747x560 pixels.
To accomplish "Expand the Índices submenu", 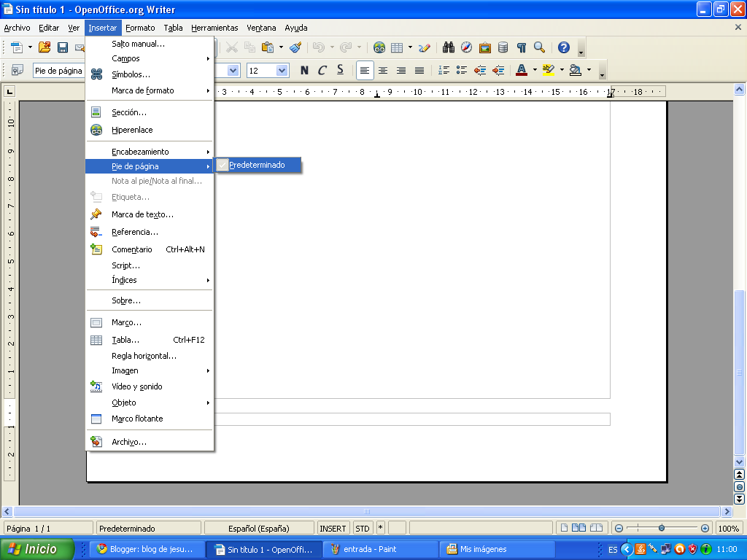I will tap(150, 280).
